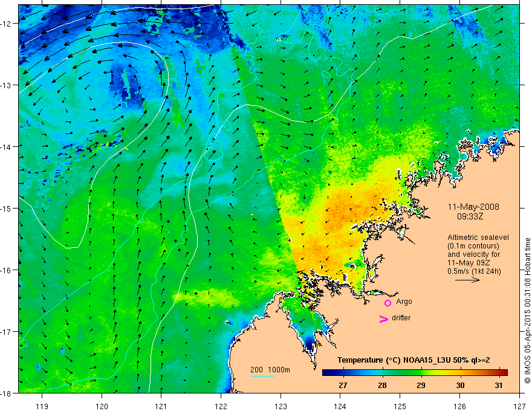The height and width of the screenshot is (411, 532).
Task: Click the 'drifter' legend label
Action: pyautogui.click(x=401, y=318)
